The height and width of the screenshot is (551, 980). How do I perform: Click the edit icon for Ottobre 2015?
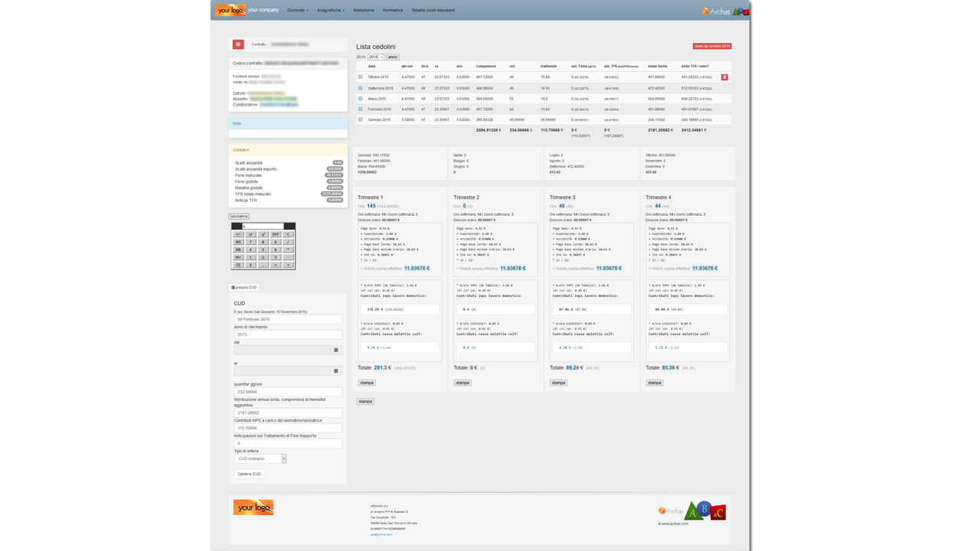(x=361, y=77)
